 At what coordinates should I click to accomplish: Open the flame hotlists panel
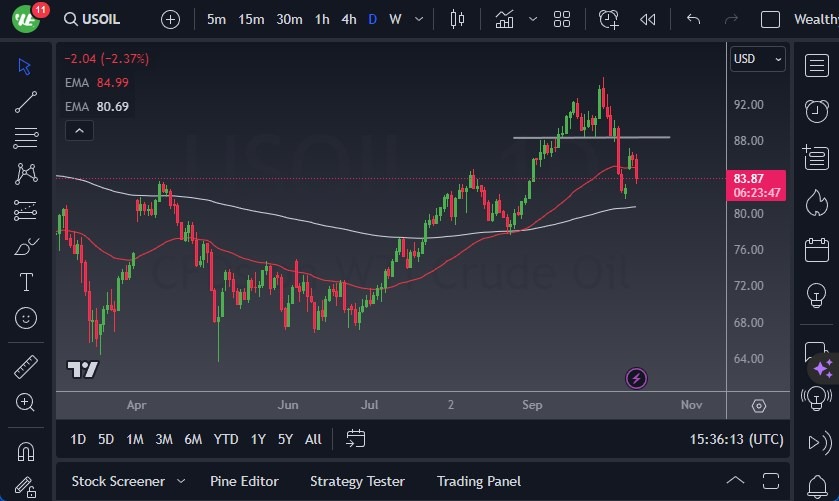pos(816,202)
